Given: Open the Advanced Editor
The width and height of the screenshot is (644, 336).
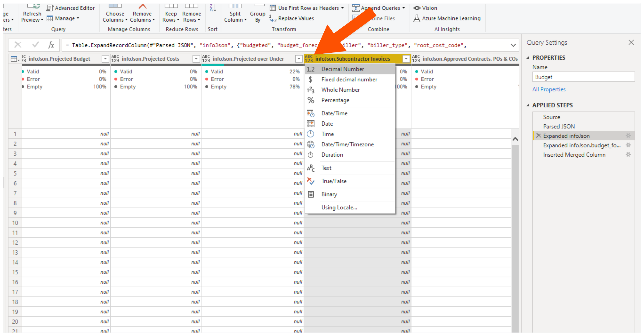Looking at the screenshot, I should [x=71, y=8].
